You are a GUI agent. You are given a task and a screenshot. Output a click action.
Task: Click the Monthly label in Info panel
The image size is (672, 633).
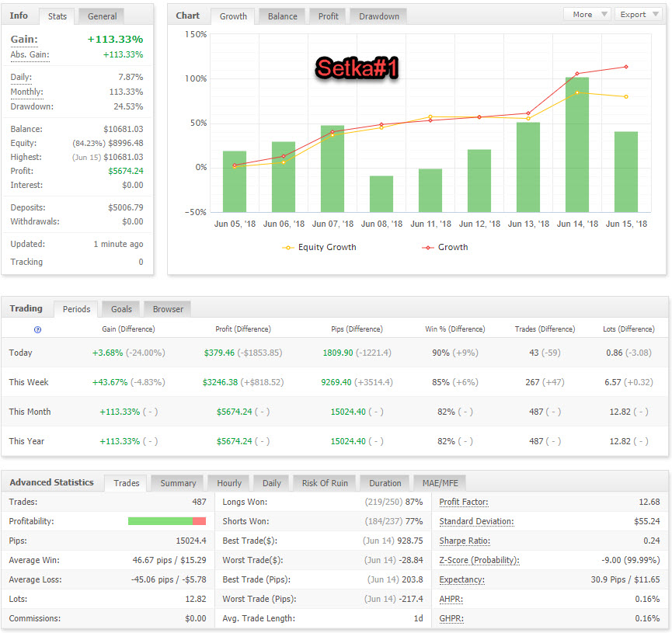point(26,92)
